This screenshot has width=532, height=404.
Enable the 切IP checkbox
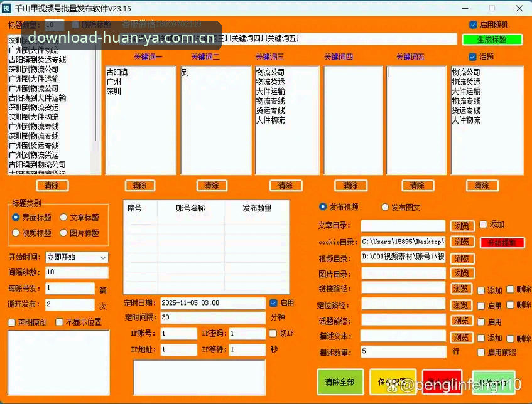click(x=273, y=333)
